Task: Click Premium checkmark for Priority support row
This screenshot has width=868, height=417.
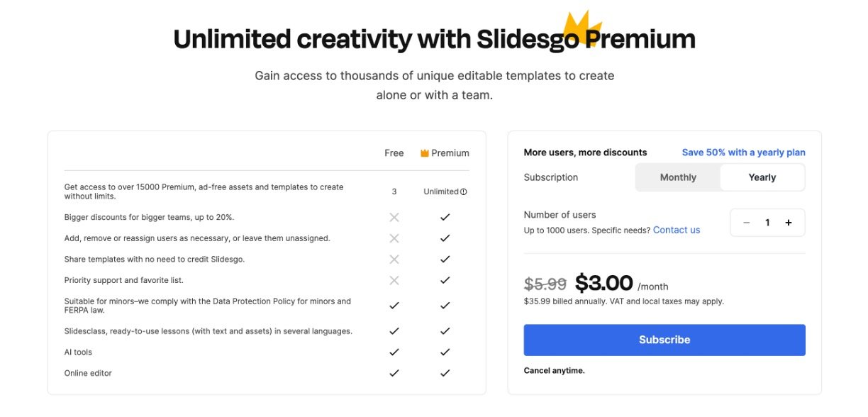Action: tap(445, 281)
